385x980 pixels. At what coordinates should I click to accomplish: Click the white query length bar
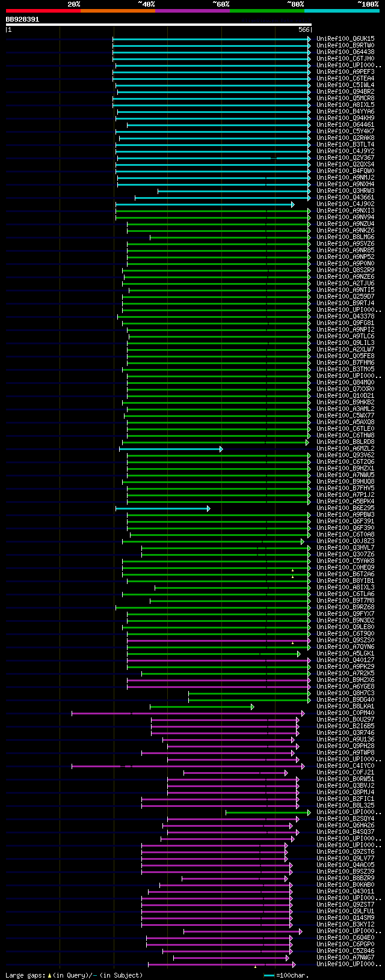point(159,25)
